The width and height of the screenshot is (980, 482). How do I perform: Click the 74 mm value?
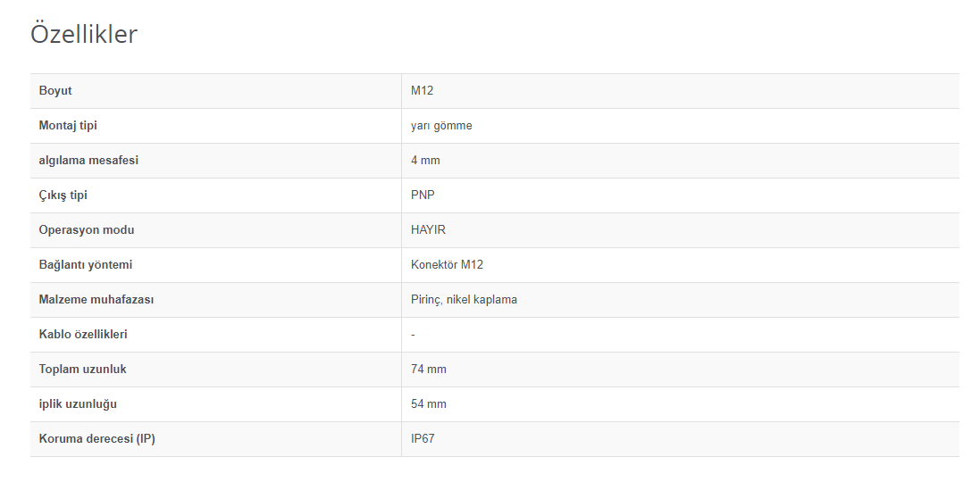[x=429, y=370]
